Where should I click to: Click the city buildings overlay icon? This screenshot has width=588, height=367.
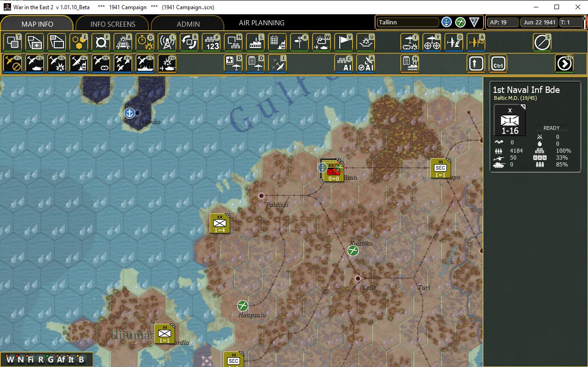277,42
